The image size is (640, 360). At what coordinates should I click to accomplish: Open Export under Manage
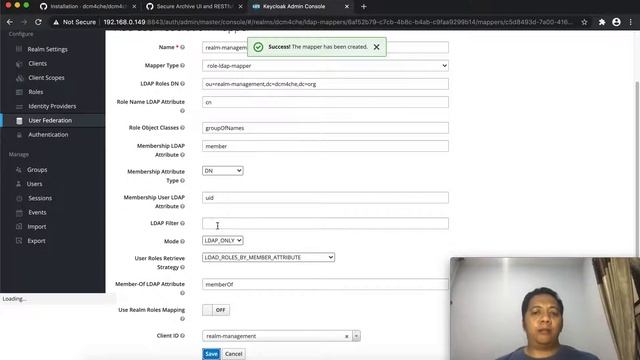click(x=36, y=241)
